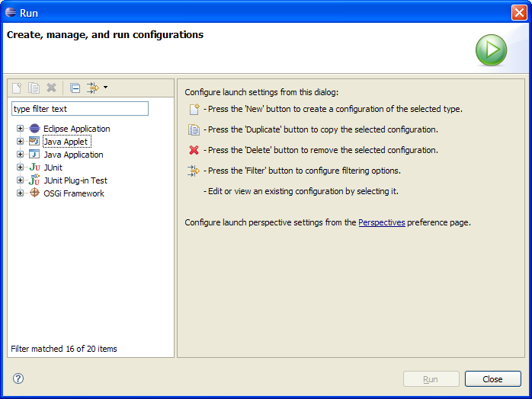Open the Filter button dropdown arrow
Viewport: 532px width, 399px height.
click(105, 88)
